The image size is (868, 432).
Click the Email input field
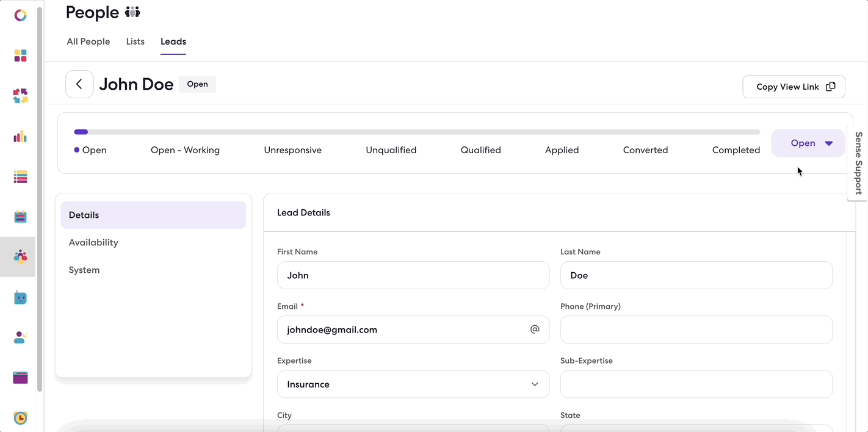[x=413, y=329]
